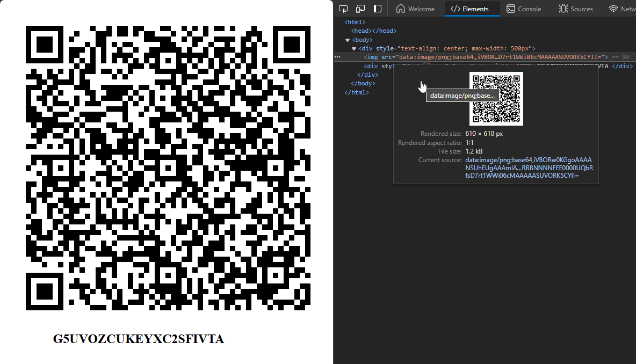Screen dimensions: 636x364
Task: Click the Network wifi icon
Action: click(x=613, y=9)
